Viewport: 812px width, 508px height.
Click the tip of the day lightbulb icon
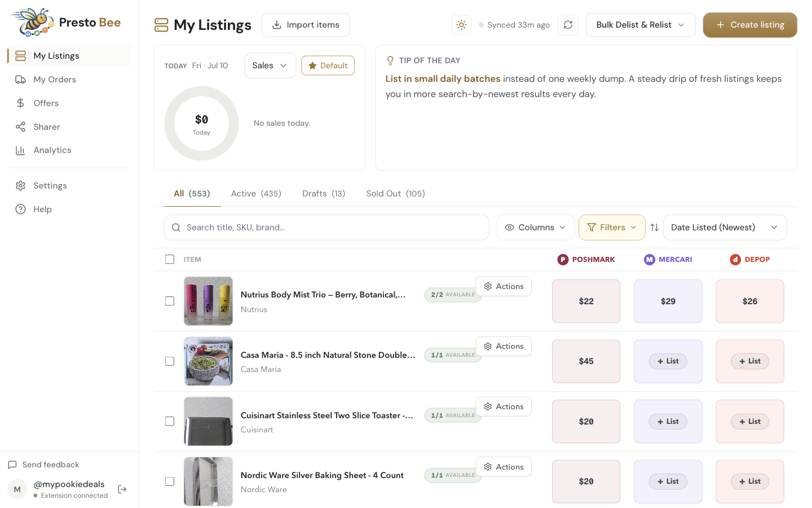(x=390, y=60)
